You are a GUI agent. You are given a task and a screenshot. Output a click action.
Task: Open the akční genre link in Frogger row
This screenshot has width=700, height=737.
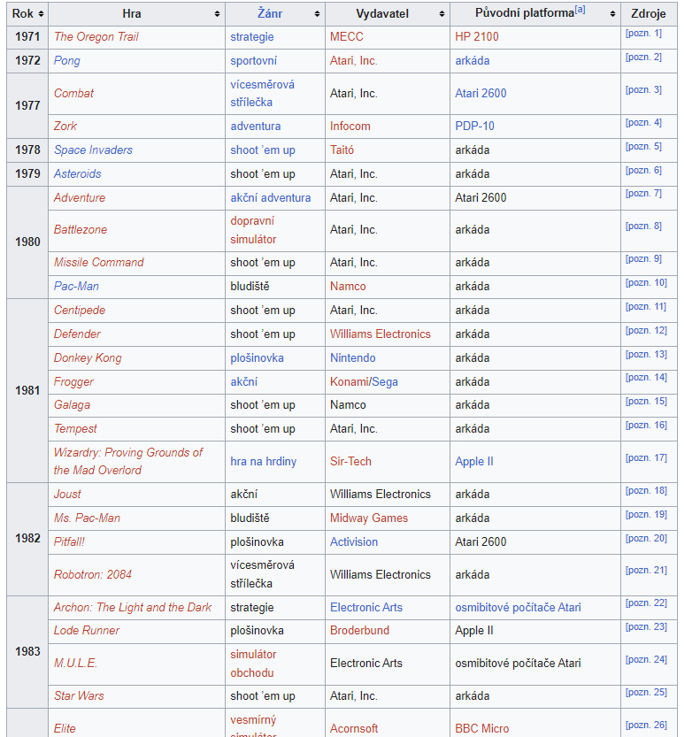click(x=243, y=381)
